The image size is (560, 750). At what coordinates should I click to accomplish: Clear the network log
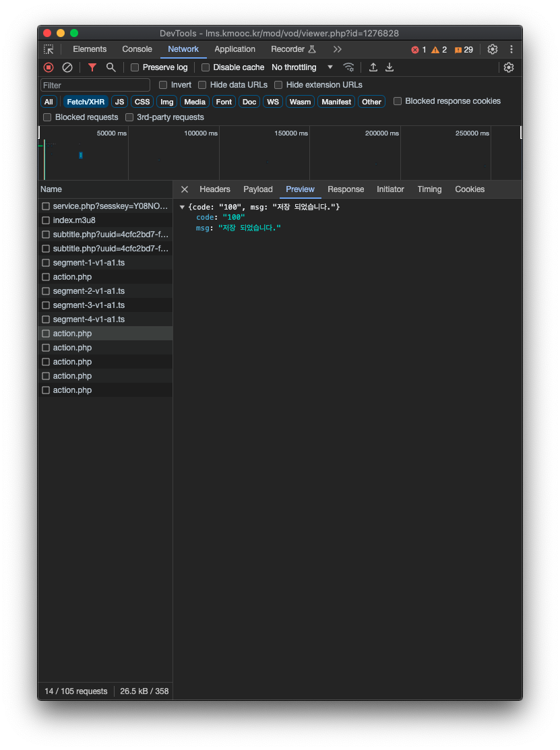[67, 67]
